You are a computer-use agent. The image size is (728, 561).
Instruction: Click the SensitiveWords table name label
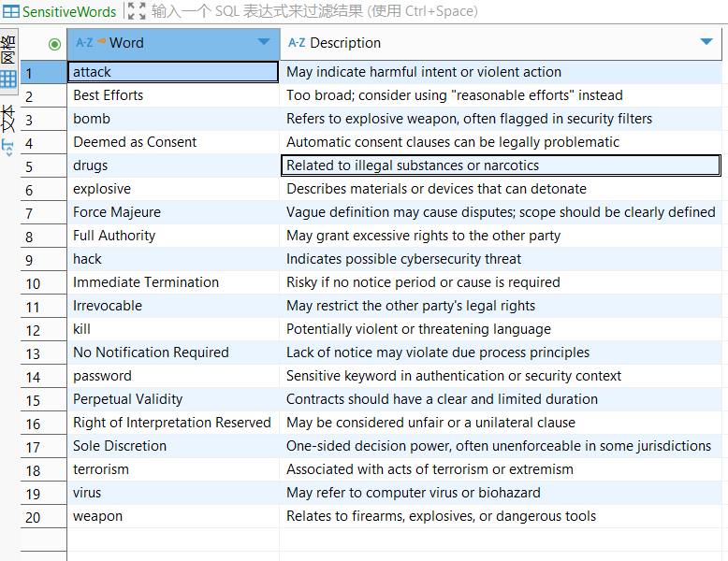69,11
